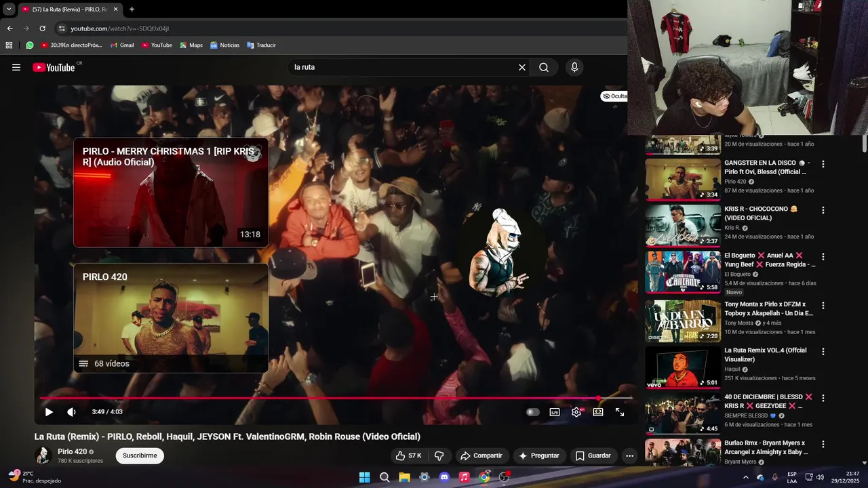Image resolution: width=868 pixels, height=488 pixels.
Task: Mute the video volume speaker
Action: (x=71, y=412)
